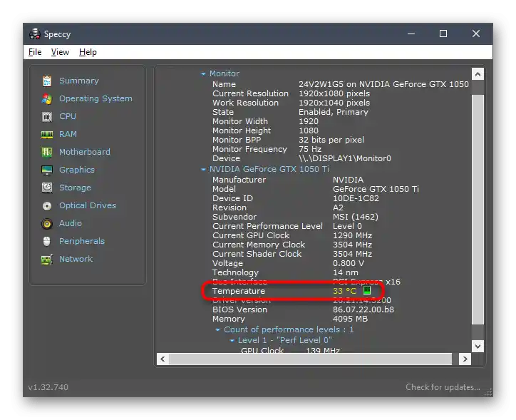Click the horizontal scrollbar thumb
Viewport: 516px width, 420px height.
[310, 359]
